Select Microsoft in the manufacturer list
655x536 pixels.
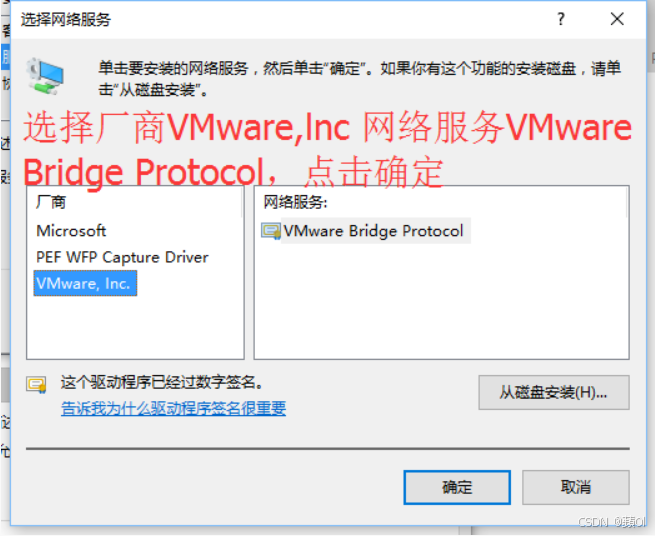[x=71, y=231]
